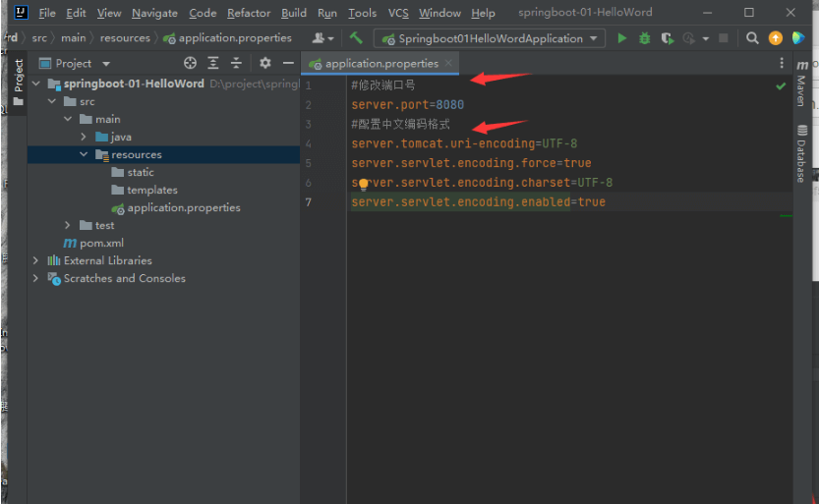Open dropdown arrow next to the profiler icon
Screen dimensions: 819x504
pyautogui.click(x=706, y=39)
